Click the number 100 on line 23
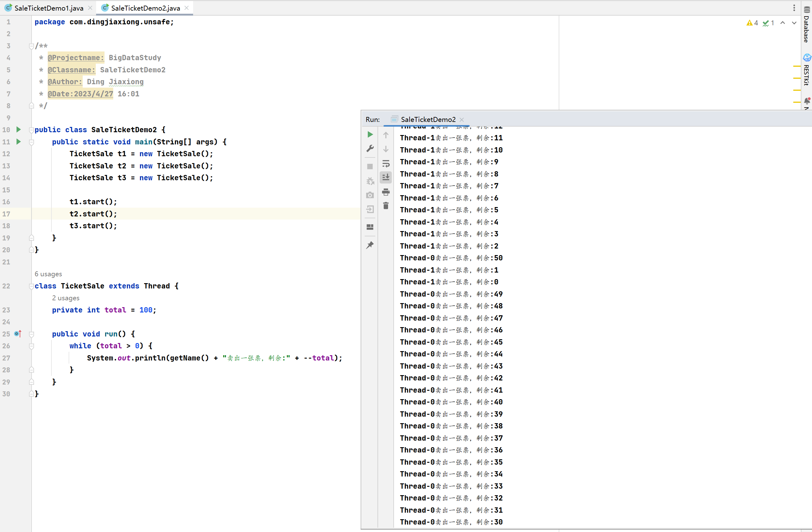Image resolution: width=812 pixels, height=532 pixels. click(x=146, y=310)
